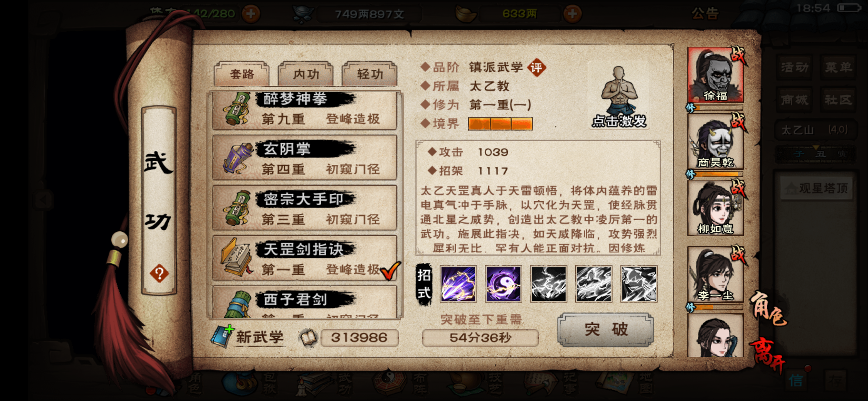Switch to the 轻功 tab
The width and height of the screenshot is (868, 401).
369,74
